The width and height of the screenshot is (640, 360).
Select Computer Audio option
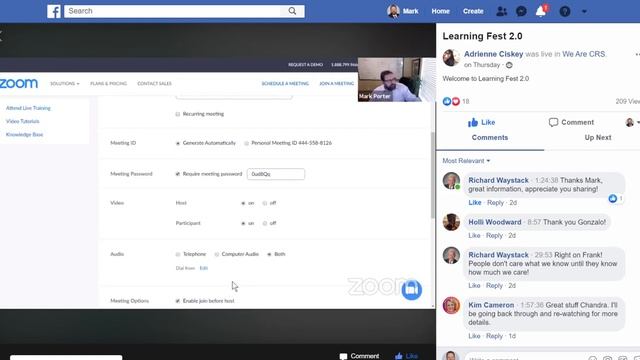click(x=217, y=254)
